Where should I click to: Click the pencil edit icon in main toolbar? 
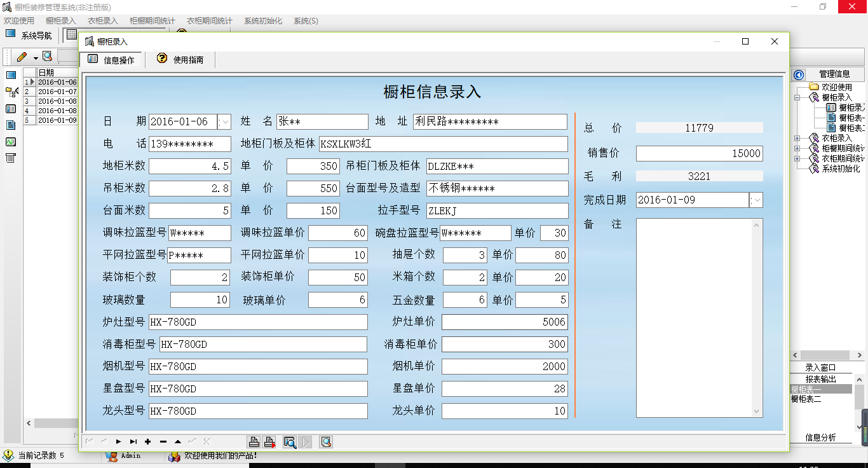click(22, 57)
